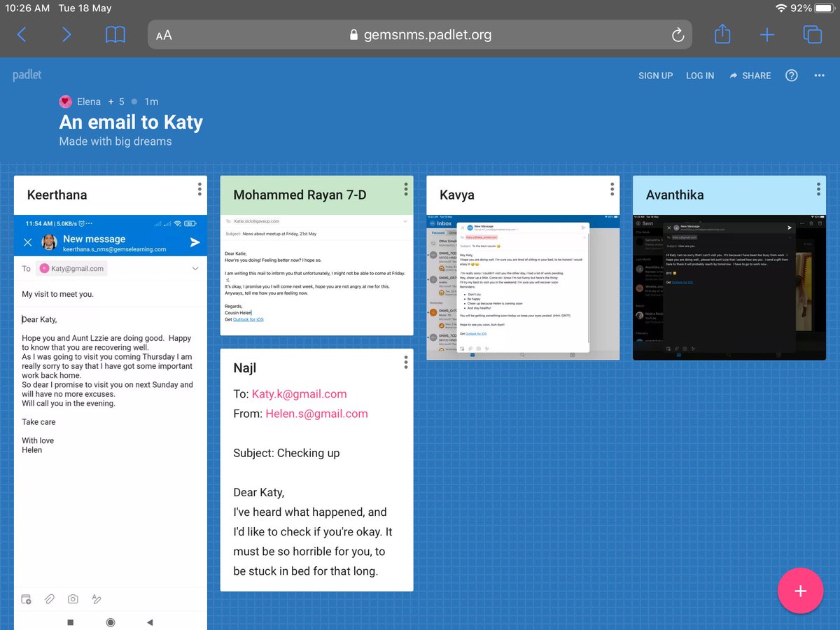Go forward with Safari forward arrow

(x=66, y=34)
